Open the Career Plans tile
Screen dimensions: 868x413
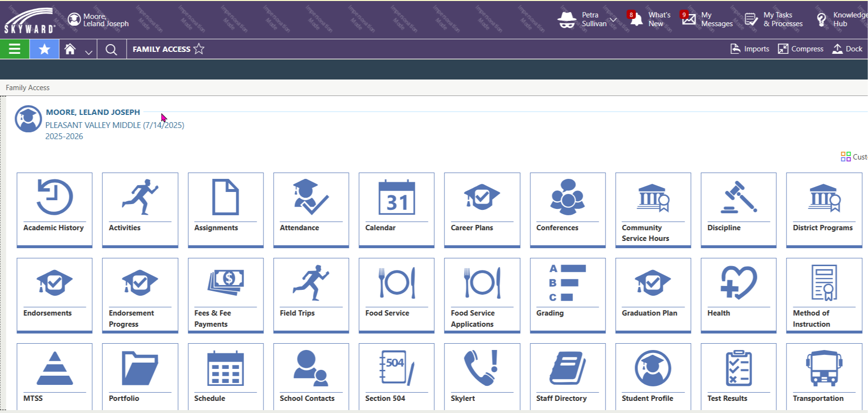click(x=482, y=210)
